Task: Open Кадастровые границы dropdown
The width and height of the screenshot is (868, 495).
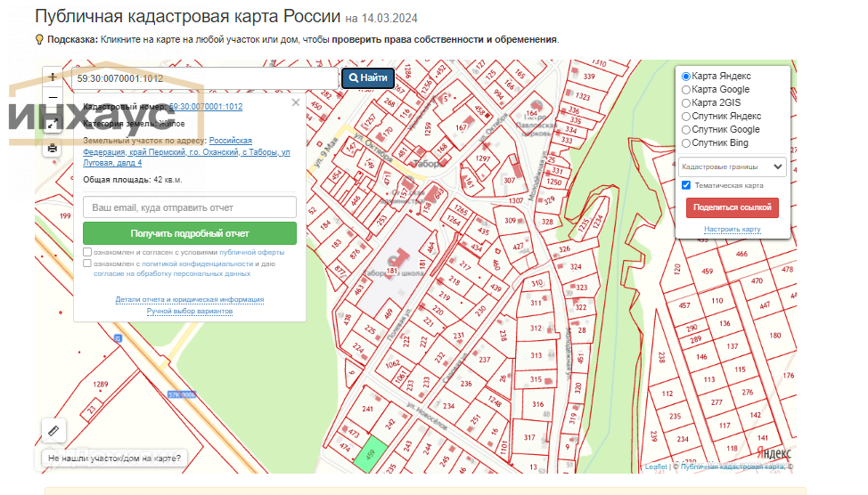Action: coord(733,166)
